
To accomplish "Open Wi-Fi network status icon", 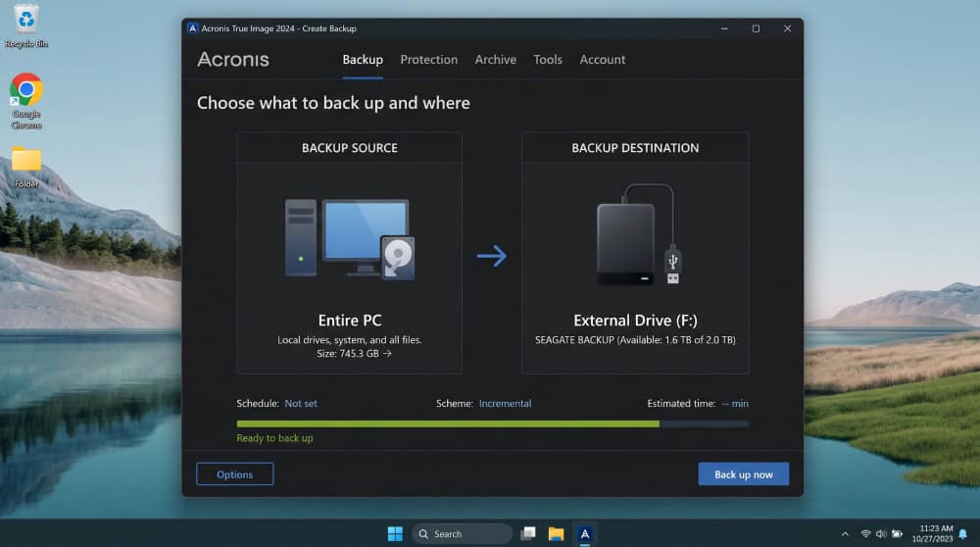I will click(865, 534).
